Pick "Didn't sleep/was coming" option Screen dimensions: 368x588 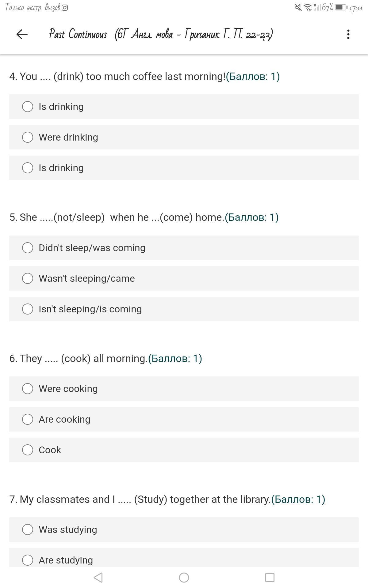point(28,248)
